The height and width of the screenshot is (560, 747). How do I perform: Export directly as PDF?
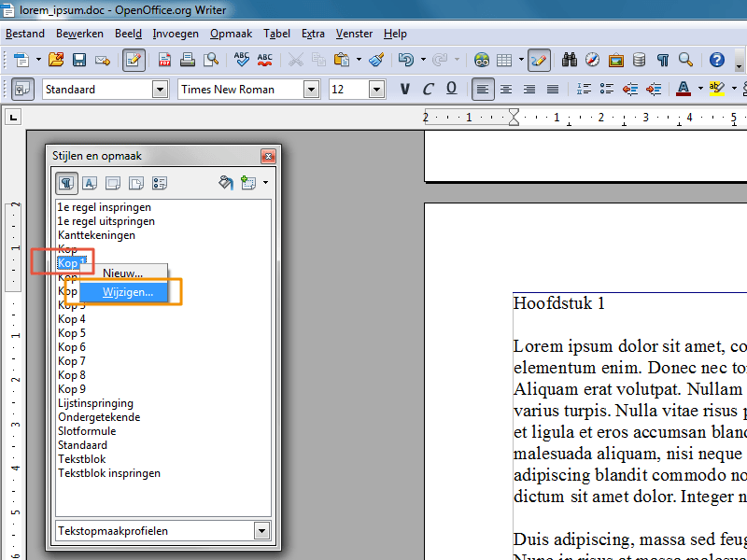[x=165, y=60]
